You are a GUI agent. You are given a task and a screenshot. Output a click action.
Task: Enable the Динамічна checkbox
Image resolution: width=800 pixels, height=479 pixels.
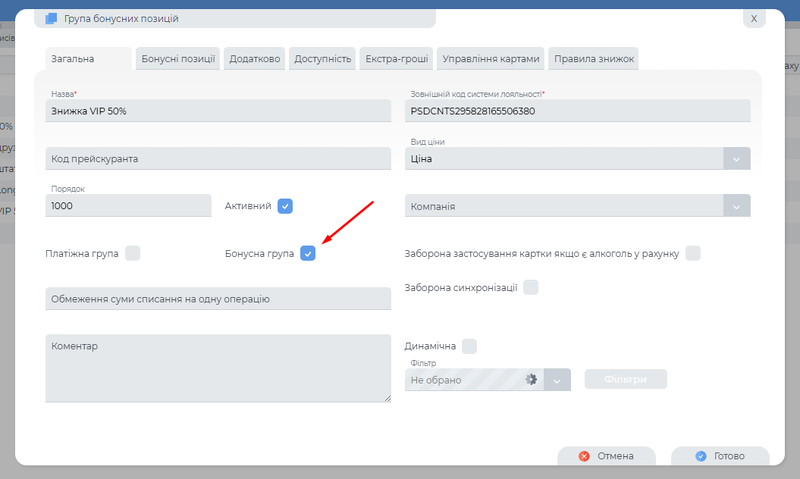470,346
